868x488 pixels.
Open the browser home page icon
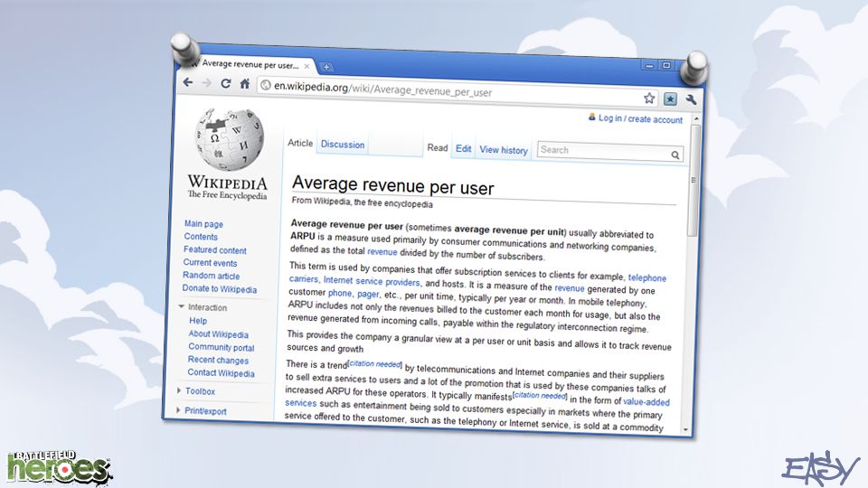tap(245, 83)
